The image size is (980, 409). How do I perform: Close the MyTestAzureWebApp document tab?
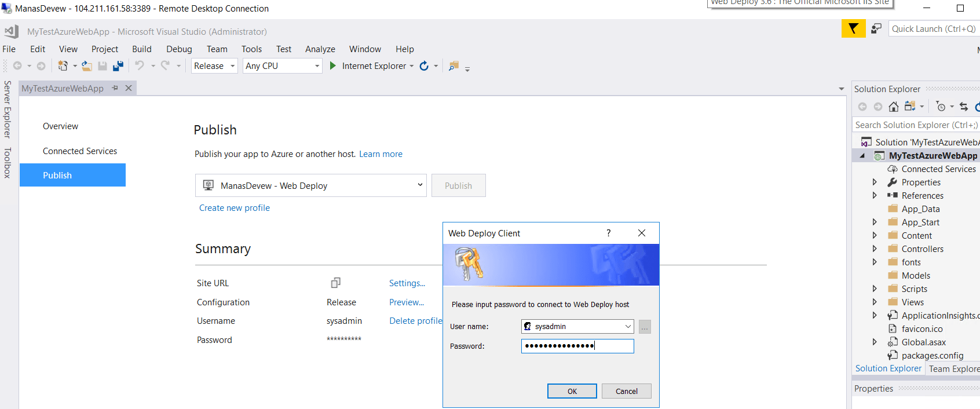(129, 88)
